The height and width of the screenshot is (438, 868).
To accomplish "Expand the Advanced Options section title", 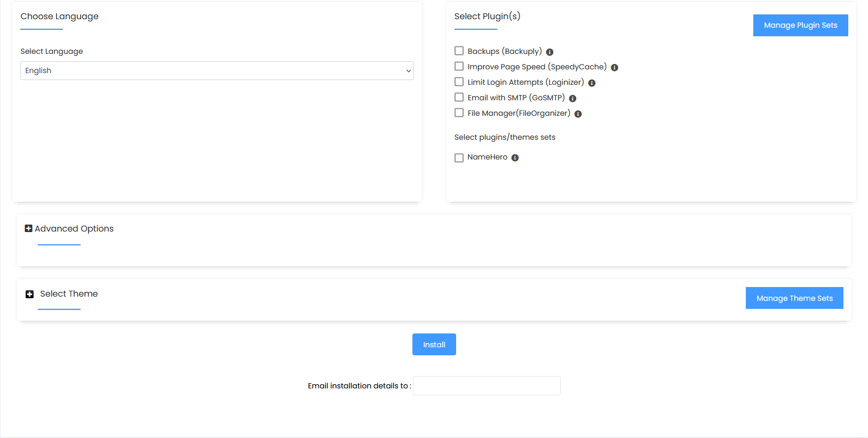I will click(74, 228).
